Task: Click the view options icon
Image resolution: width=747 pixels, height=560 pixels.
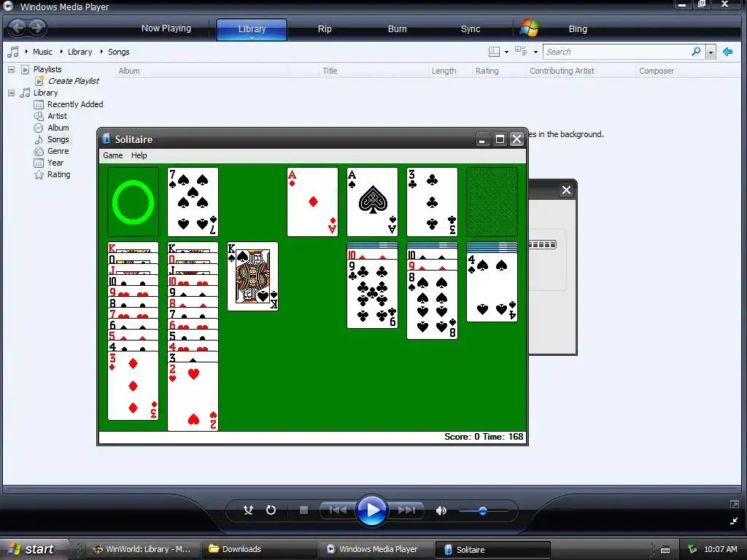Action: pyautogui.click(x=521, y=51)
